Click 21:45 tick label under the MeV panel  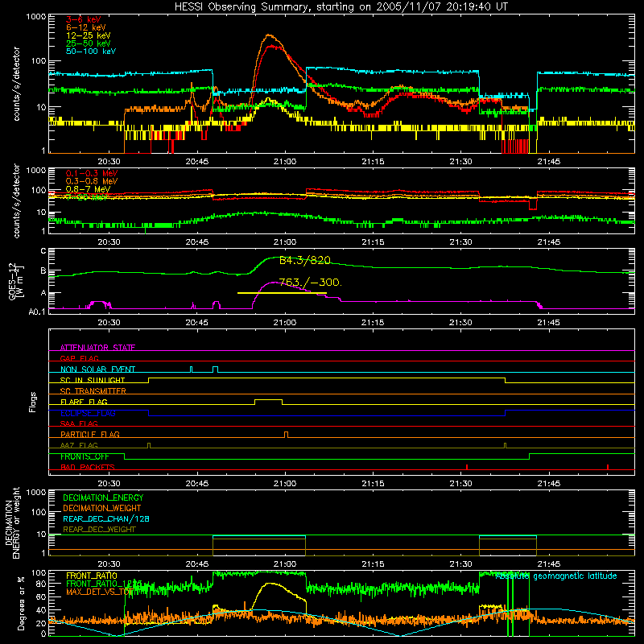tap(549, 242)
